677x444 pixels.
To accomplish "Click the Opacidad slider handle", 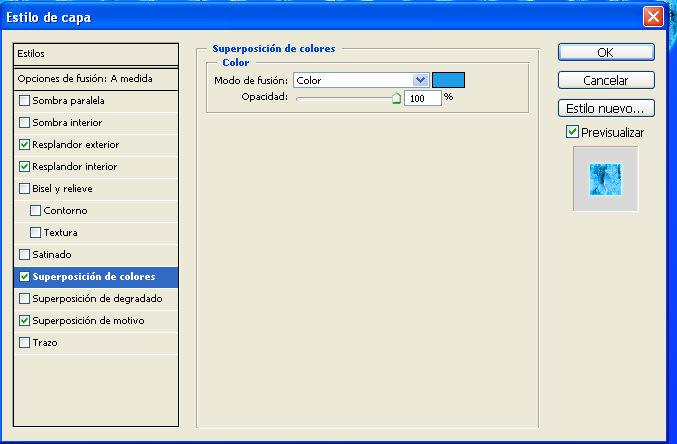I will tap(396, 98).
